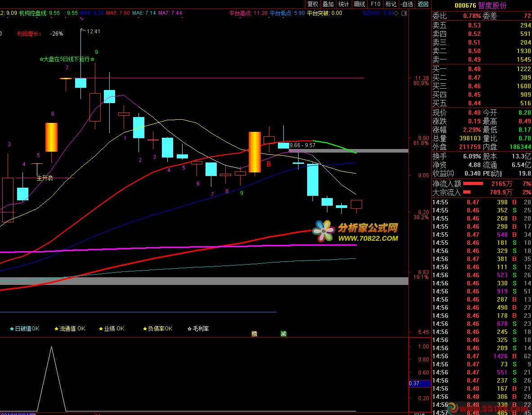Screen dimensions: 532x415
Task: Click the 14:56 trade row with volume 523
Action: tap(482, 275)
